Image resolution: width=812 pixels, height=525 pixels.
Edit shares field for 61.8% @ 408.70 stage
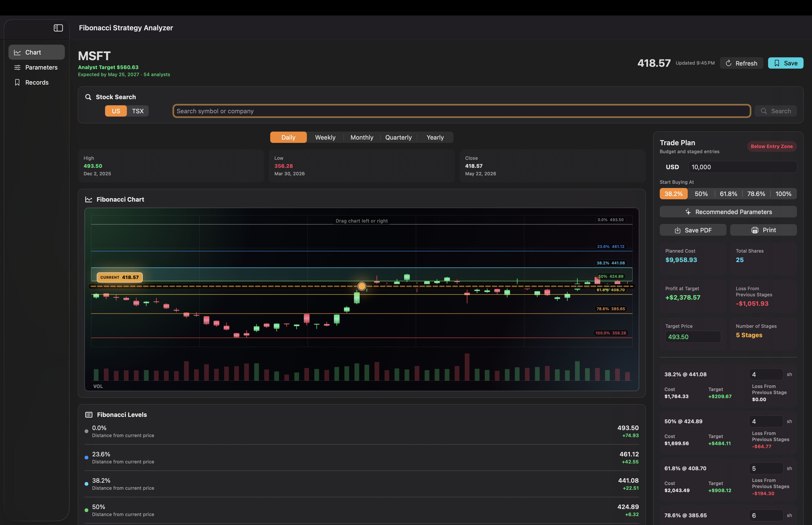click(766, 469)
